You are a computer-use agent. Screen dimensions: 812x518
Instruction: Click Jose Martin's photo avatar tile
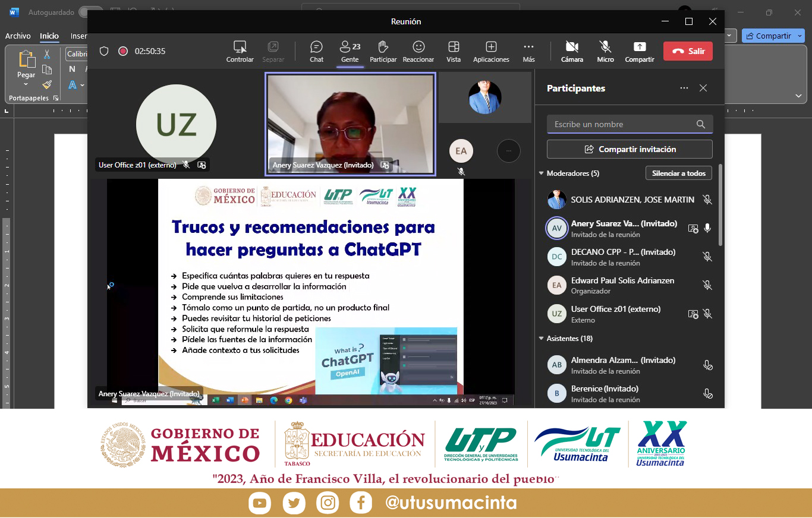pos(485,97)
